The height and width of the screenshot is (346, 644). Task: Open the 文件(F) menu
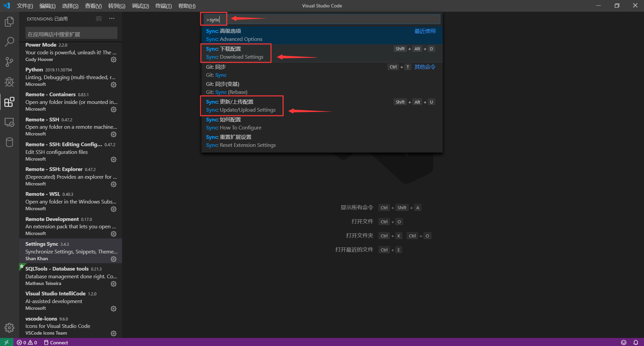(25, 6)
